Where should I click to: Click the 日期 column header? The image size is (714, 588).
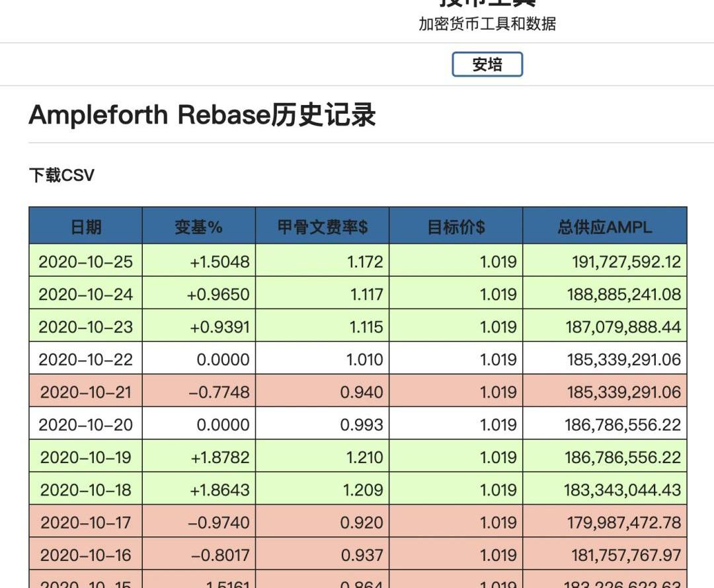86,227
